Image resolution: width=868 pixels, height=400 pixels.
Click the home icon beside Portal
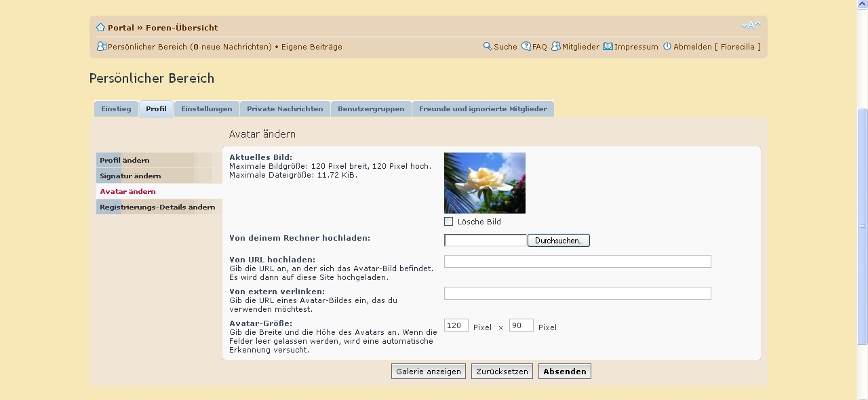click(101, 28)
